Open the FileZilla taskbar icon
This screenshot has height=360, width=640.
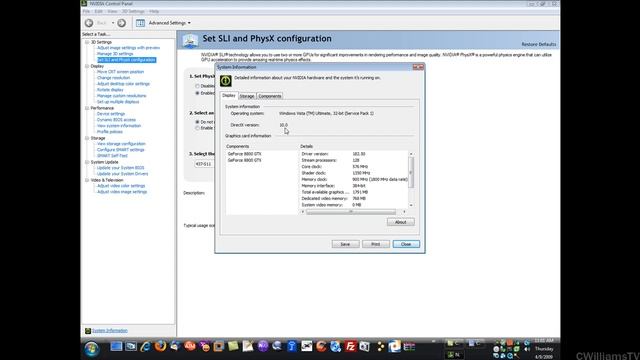[350, 347]
